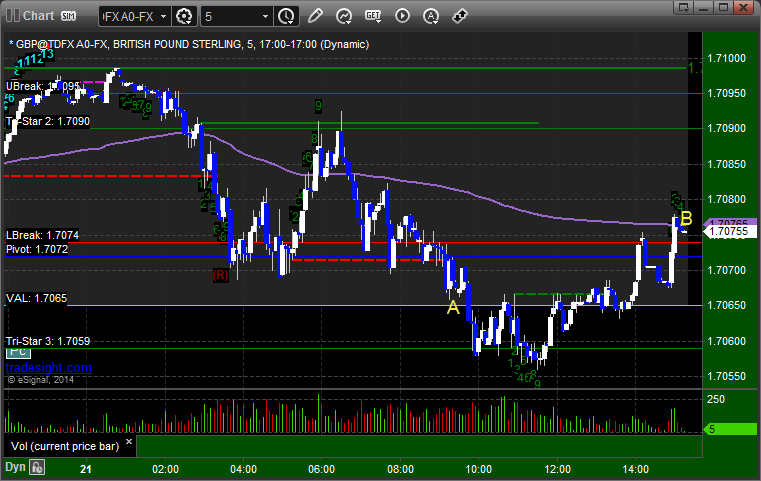Viewport: 761px width, 481px height.
Task: Click the green volume value 5 marker
Action: pyautogui.click(x=731, y=429)
